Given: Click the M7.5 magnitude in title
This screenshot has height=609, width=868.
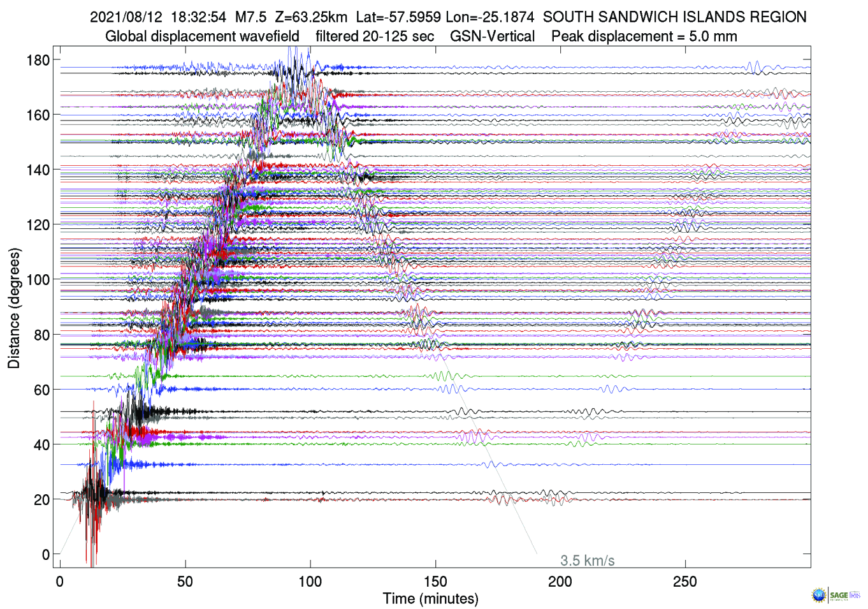Looking at the screenshot, I should pyautogui.click(x=250, y=17).
